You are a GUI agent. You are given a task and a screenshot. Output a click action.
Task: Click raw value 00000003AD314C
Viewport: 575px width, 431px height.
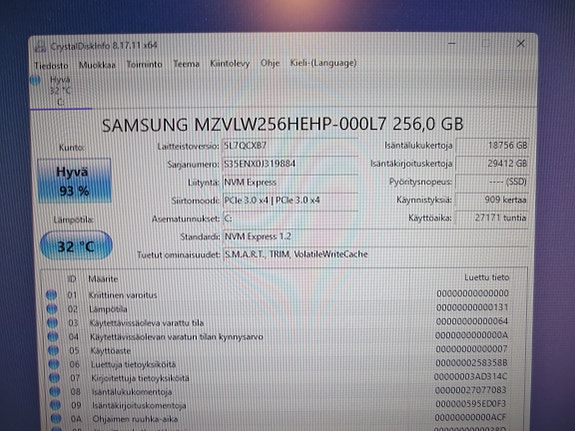click(470, 377)
